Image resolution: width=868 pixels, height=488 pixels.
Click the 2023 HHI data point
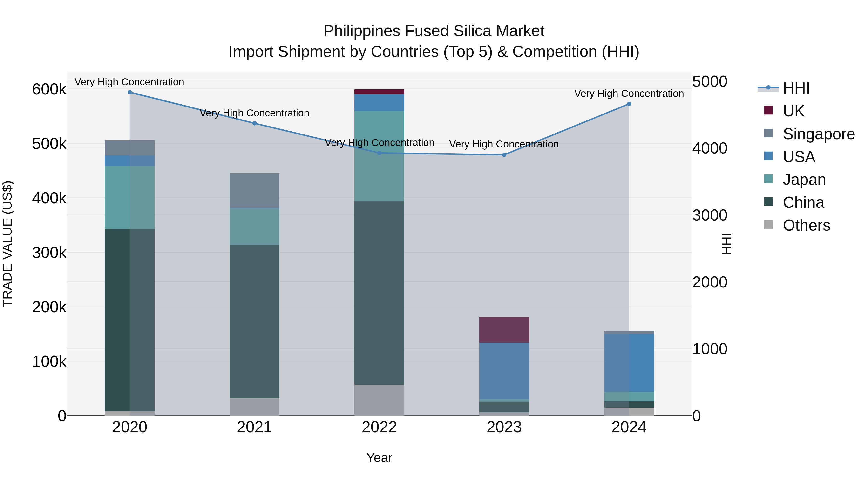click(504, 155)
